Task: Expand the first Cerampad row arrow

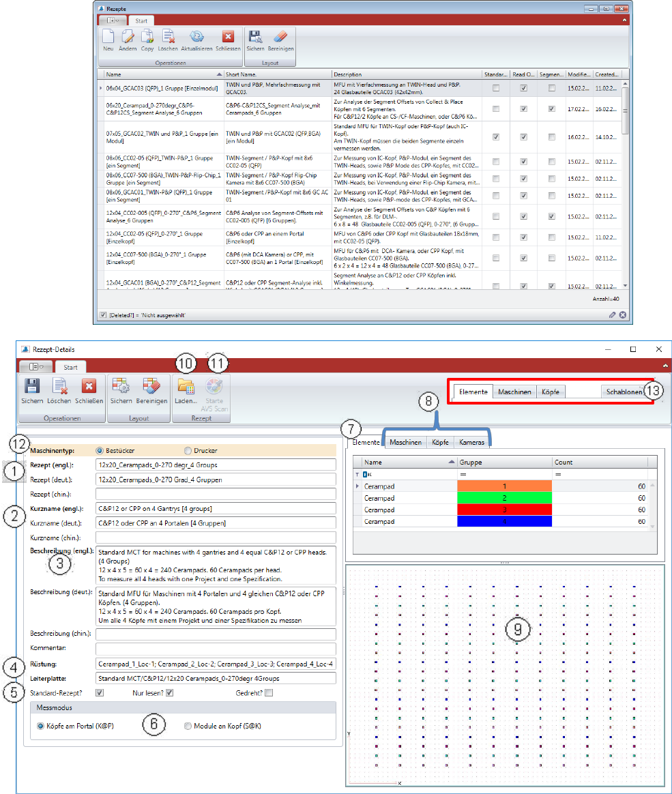Action: tap(355, 486)
